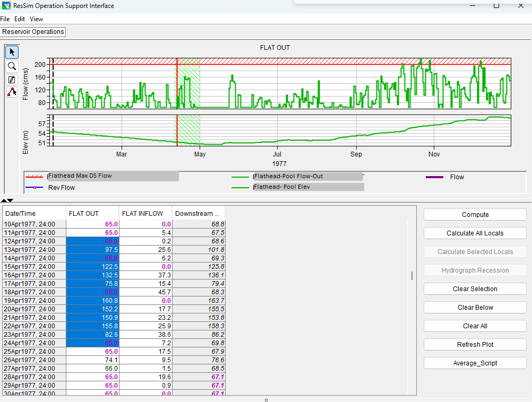This screenshot has width=532, height=402.
Task: Click Calculate All Locals button
Action: coord(475,233)
